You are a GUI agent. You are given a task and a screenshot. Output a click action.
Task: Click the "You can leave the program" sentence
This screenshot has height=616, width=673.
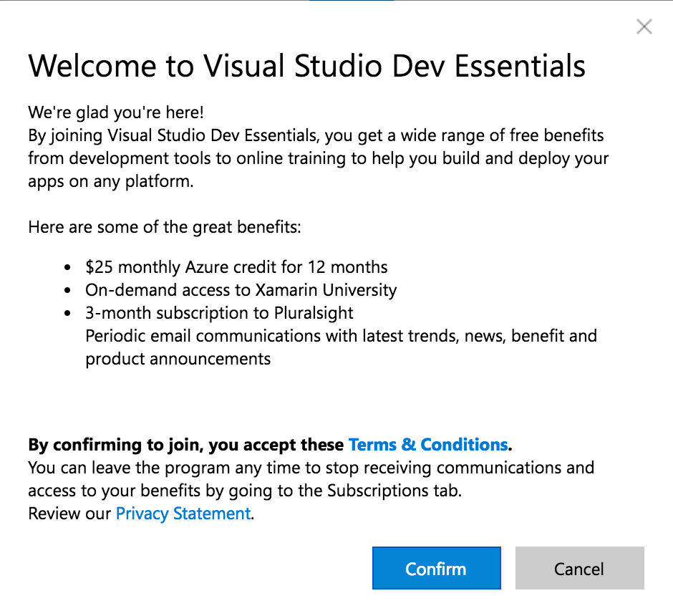[x=311, y=468]
